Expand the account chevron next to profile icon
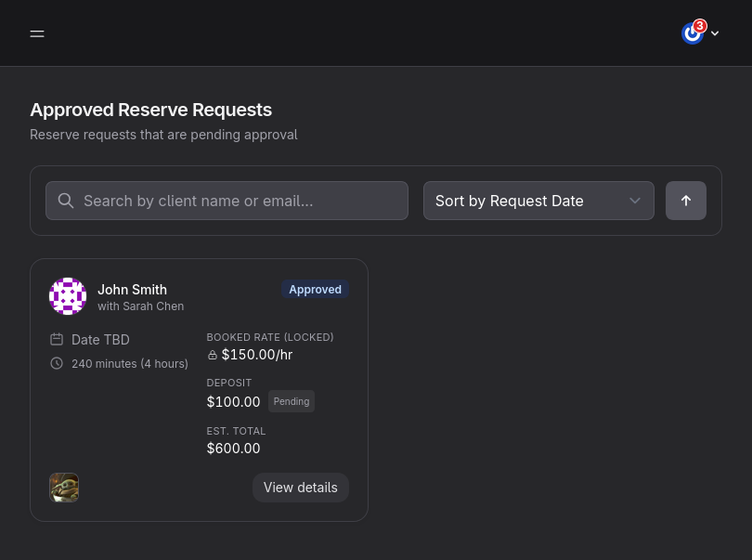 715,33
